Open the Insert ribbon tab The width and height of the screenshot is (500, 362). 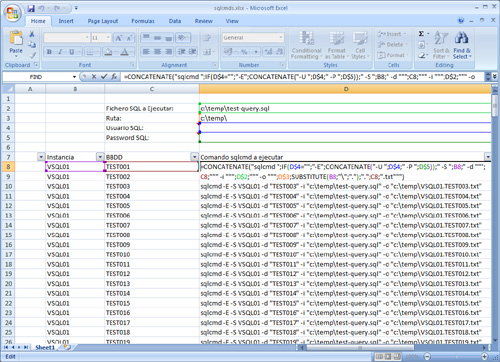[x=66, y=21]
